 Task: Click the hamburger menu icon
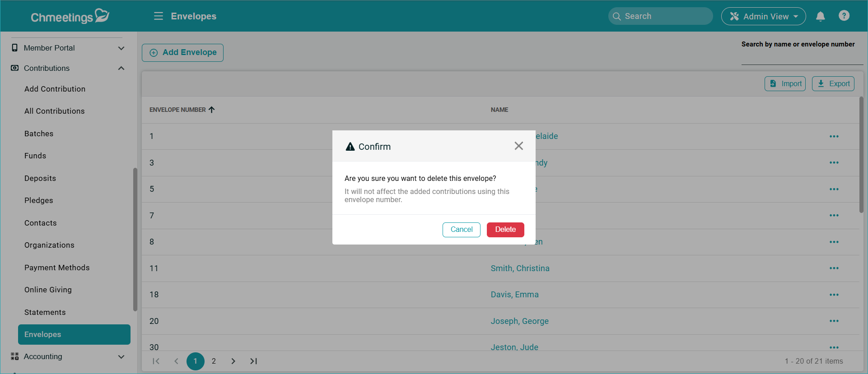pyautogui.click(x=158, y=16)
